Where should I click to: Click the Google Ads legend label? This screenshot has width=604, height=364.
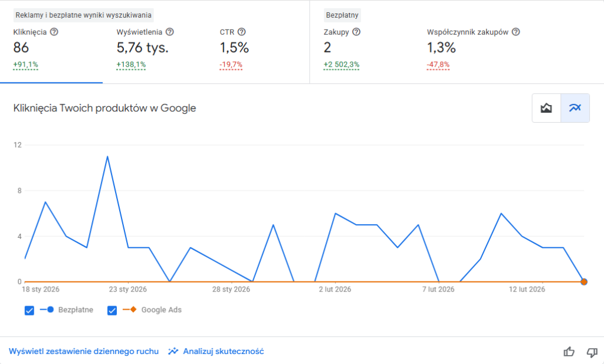[161, 310]
